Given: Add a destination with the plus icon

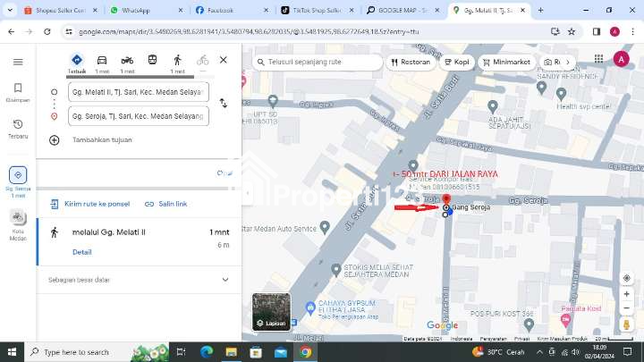Looking at the screenshot, I should pyautogui.click(x=55, y=140).
